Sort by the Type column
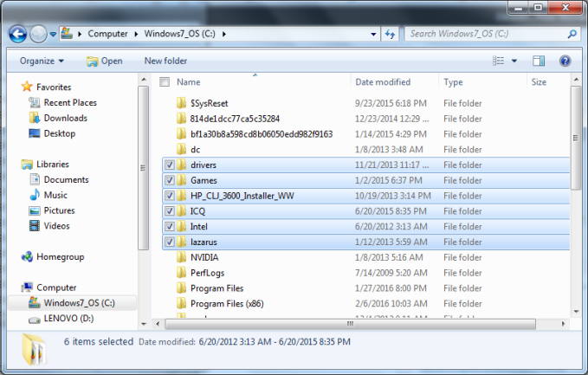Viewport: 588px width, 375px height. [453, 81]
